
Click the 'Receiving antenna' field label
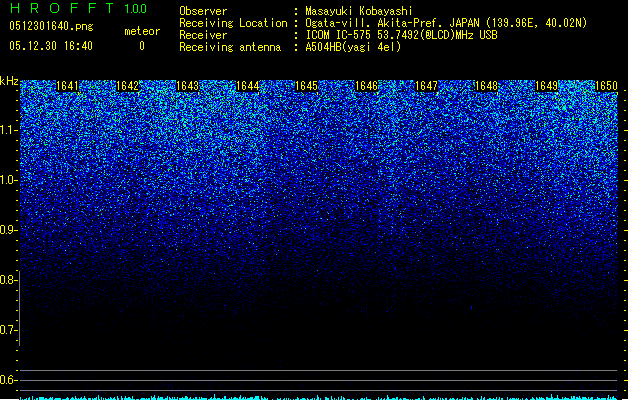point(230,47)
